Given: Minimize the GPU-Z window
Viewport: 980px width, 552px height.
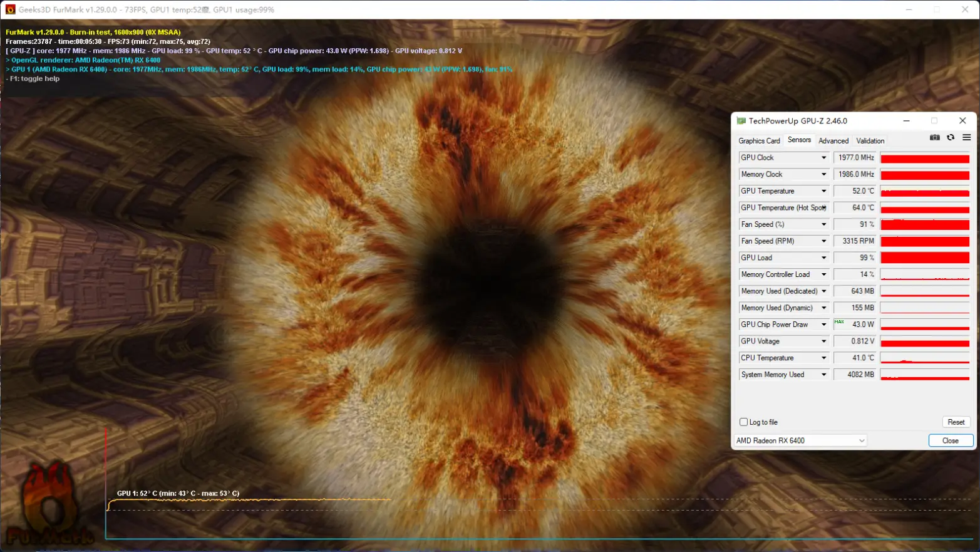Looking at the screenshot, I should point(906,121).
